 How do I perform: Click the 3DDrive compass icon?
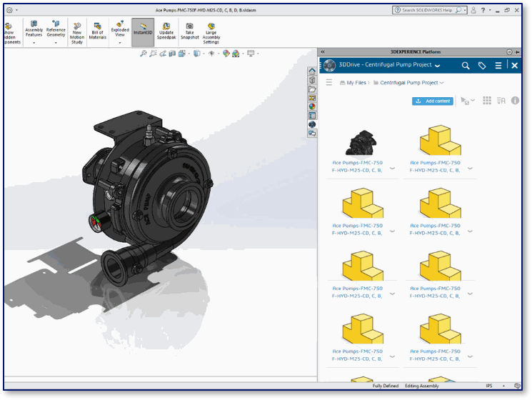329,65
